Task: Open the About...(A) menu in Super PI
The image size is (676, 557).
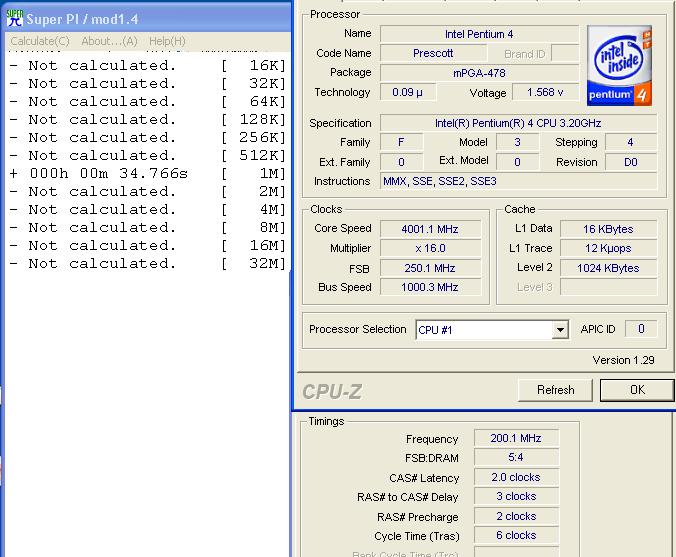Action: 109,41
